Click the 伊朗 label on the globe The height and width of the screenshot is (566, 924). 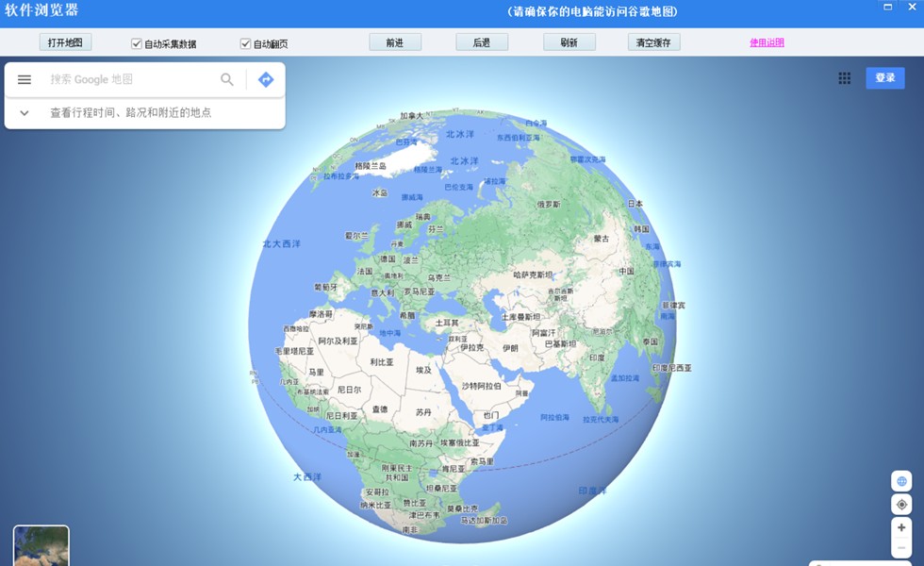pos(510,348)
